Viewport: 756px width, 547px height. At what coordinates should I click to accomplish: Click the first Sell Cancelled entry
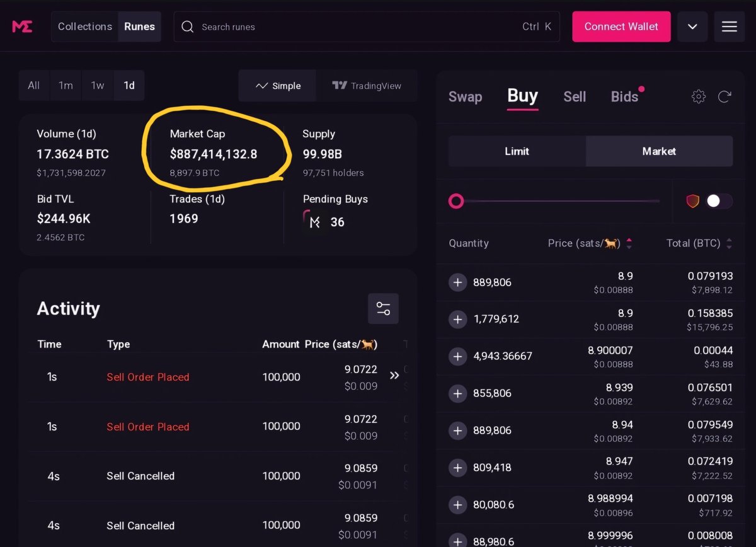pyautogui.click(x=140, y=476)
